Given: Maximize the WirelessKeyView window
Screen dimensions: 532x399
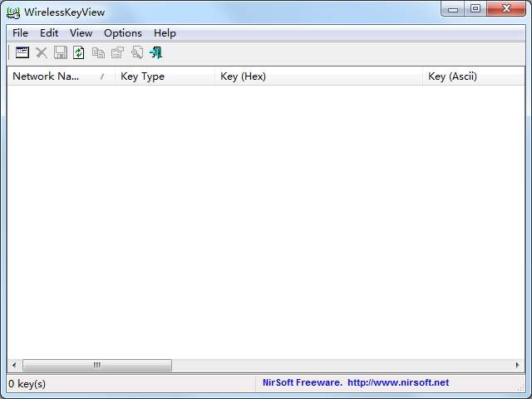Looking at the screenshot, I should tap(475, 9).
